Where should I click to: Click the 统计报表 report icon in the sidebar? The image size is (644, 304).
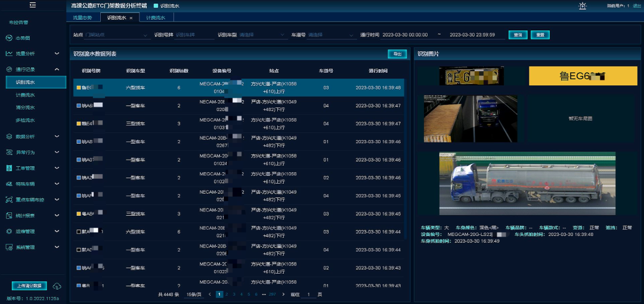(x=9, y=215)
